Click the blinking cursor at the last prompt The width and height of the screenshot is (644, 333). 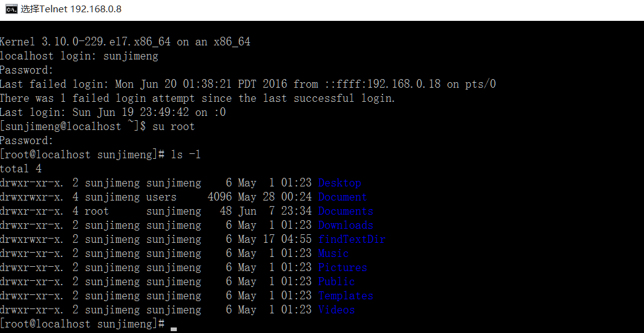click(174, 329)
